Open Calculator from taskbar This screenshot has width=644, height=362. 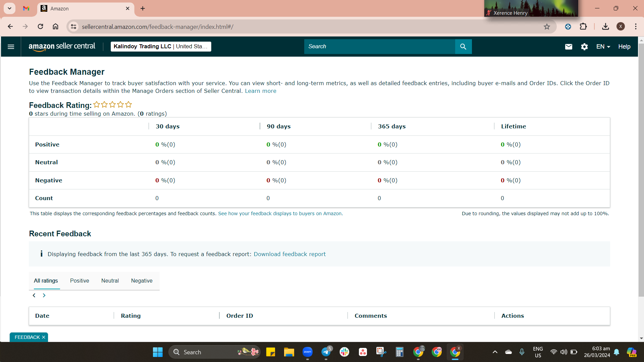[x=399, y=352]
